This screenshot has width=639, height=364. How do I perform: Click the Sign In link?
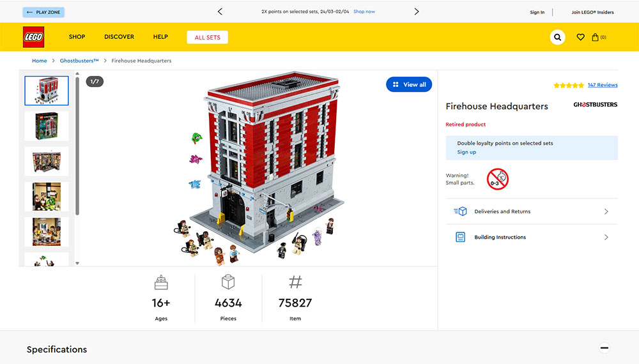537,12
